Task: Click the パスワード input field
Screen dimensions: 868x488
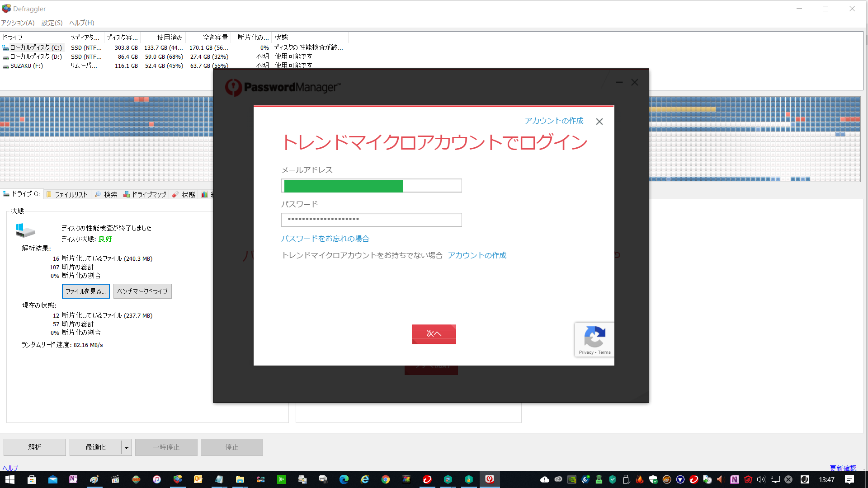Action: coord(372,220)
